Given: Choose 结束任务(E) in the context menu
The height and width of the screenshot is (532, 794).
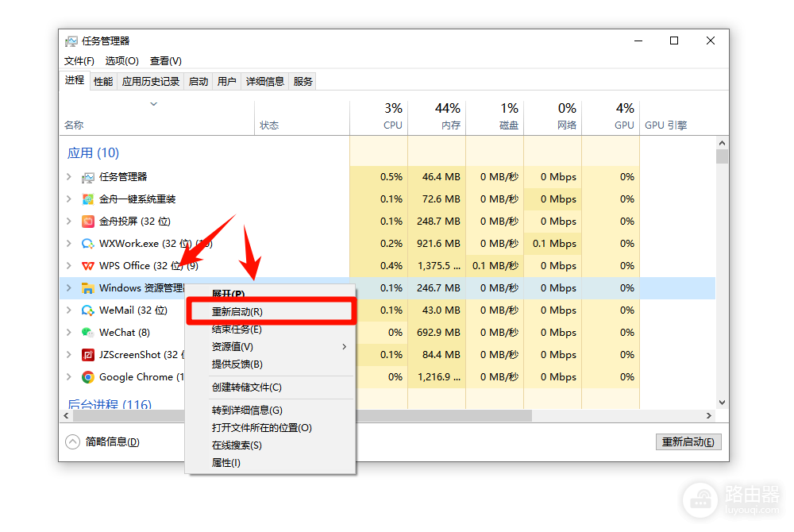Looking at the screenshot, I should coord(272,330).
